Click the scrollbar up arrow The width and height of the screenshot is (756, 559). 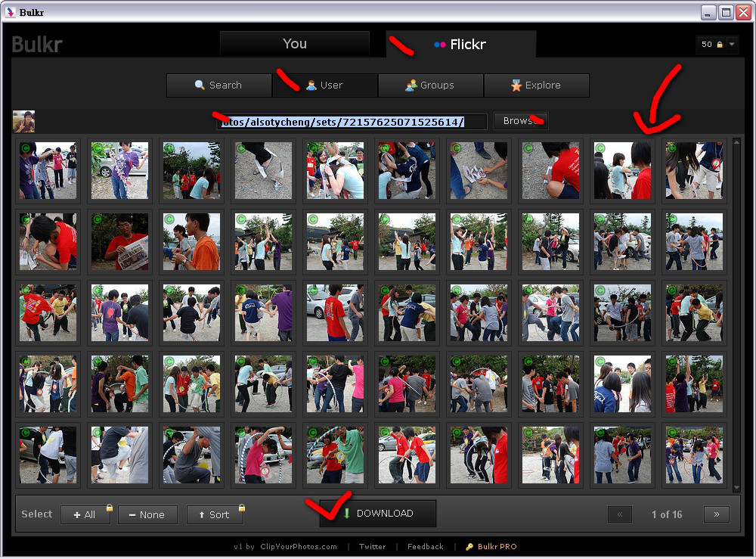tap(736, 141)
